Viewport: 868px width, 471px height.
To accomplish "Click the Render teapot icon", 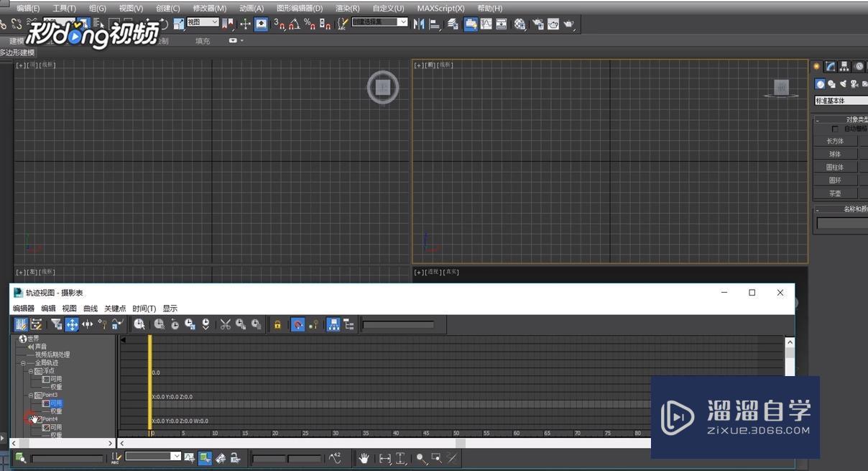I will [x=568, y=24].
